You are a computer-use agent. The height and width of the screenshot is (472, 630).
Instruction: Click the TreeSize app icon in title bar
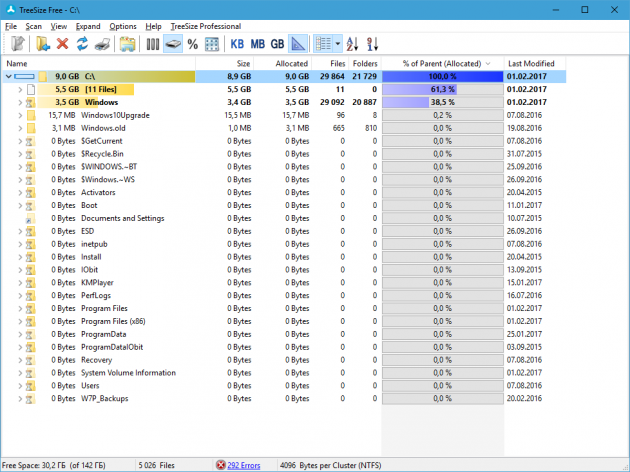(x=11, y=10)
